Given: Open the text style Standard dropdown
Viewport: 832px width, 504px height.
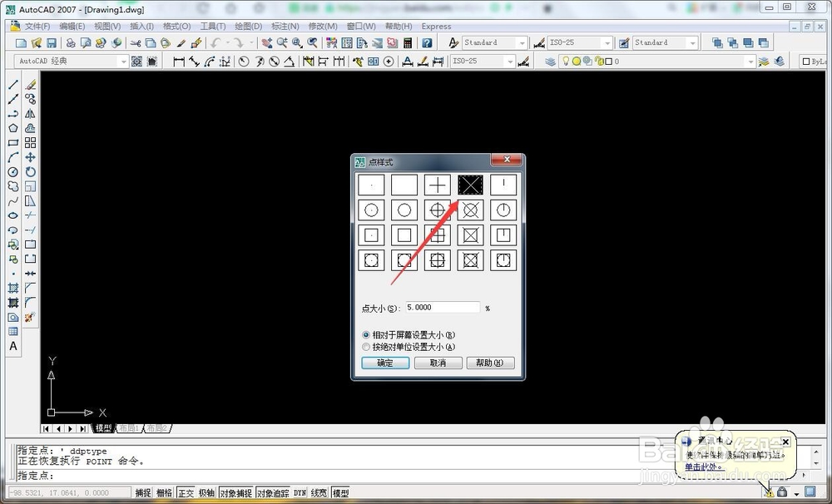Looking at the screenshot, I should [522, 43].
